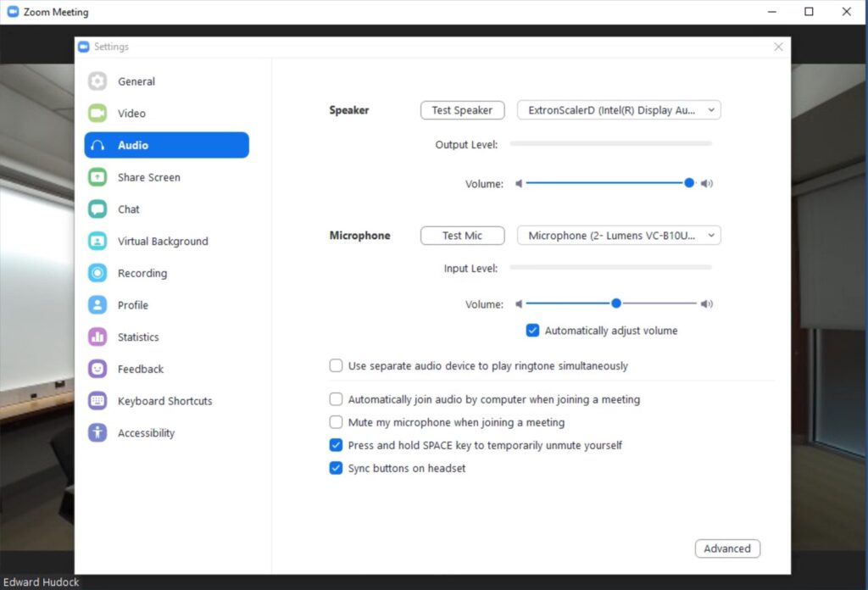This screenshot has height=590, width=868.
Task: Close the Settings dialog
Action: click(778, 47)
